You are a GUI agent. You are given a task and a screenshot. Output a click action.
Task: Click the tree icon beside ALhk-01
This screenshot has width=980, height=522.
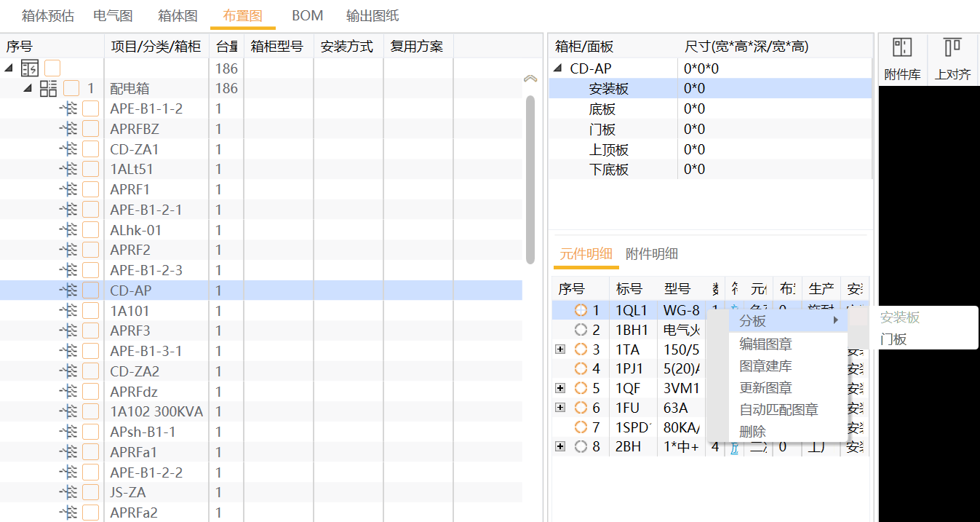(x=68, y=230)
